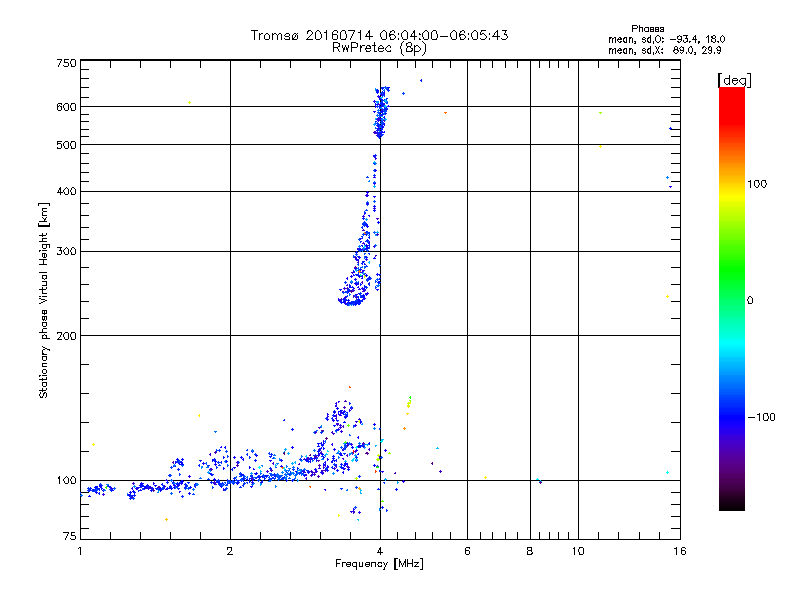Click the x-axis tick label '4'
The height and width of the screenshot is (600, 800).
coord(380,551)
